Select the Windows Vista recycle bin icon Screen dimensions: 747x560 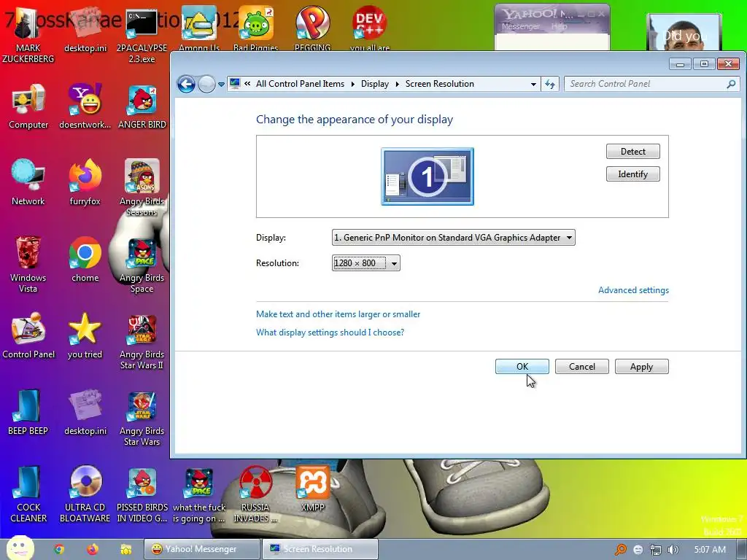(28, 264)
